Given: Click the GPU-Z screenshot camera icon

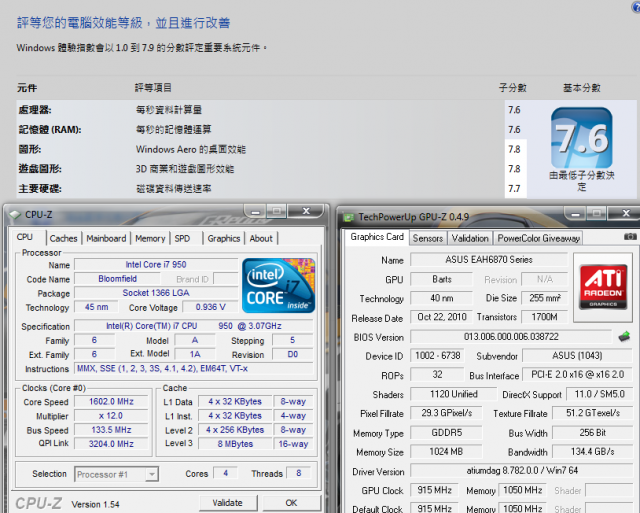Looking at the screenshot, I should coord(630,237).
